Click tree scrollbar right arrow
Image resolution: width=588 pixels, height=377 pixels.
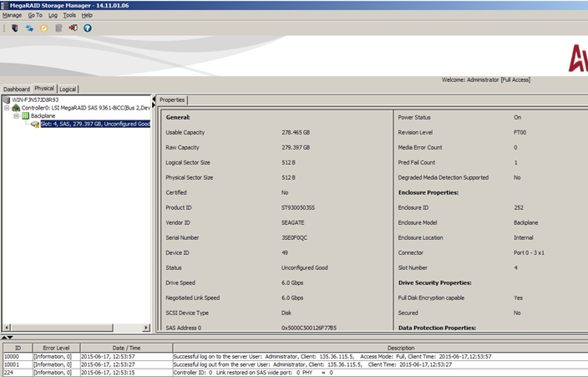[146, 328]
